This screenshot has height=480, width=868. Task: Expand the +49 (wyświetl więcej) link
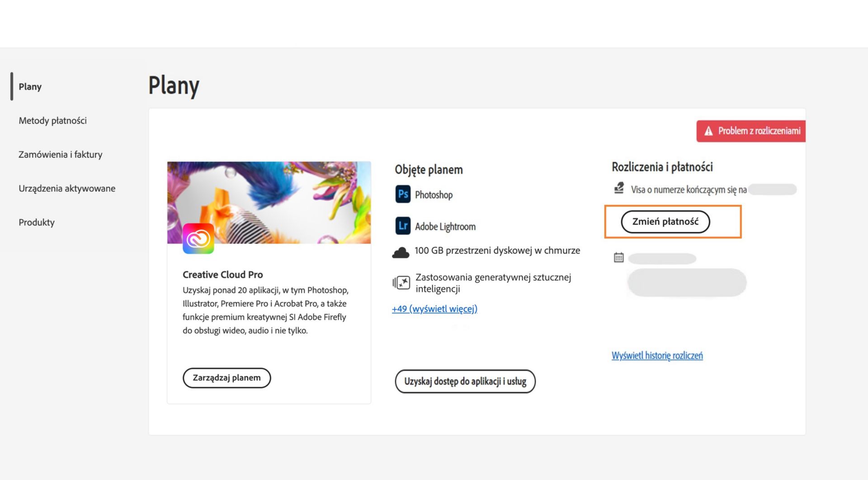pos(434,309)
